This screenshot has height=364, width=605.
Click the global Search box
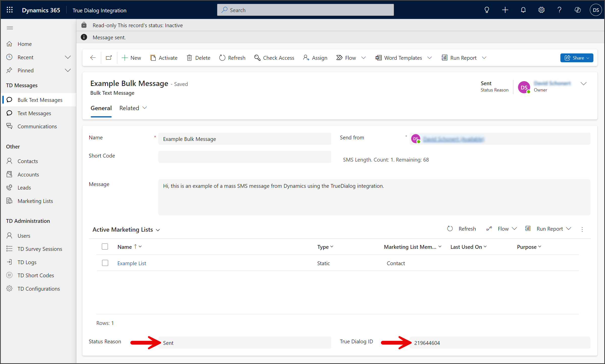(x=305, y=10)
